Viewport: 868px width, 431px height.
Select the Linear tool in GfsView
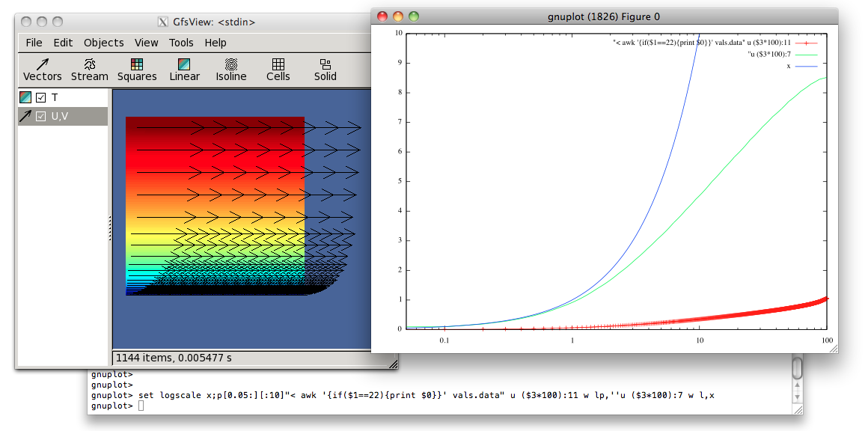[x=184, y=70]
